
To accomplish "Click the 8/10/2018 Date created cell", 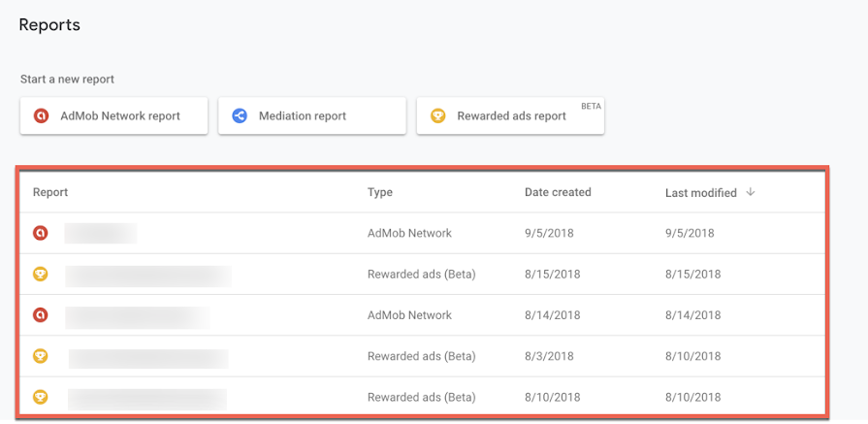I will (x=553, y=397).
